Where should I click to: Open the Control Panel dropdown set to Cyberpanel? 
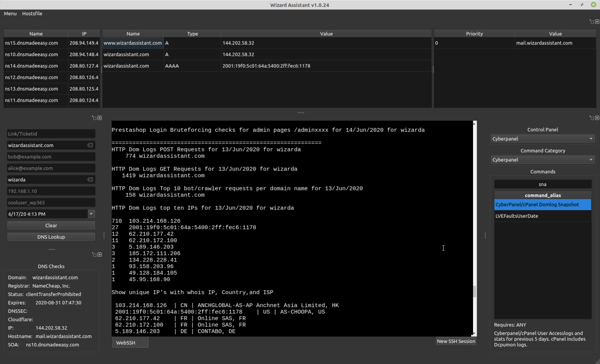click(542, 138)
